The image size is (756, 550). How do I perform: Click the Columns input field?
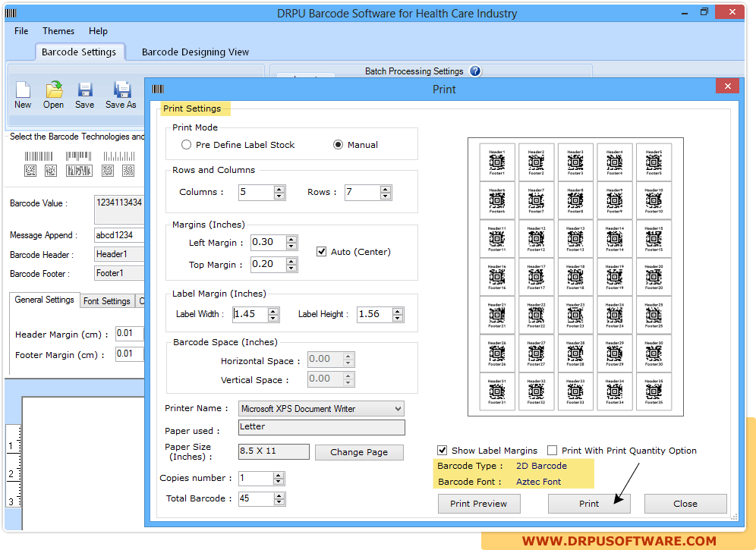(256, 193)
